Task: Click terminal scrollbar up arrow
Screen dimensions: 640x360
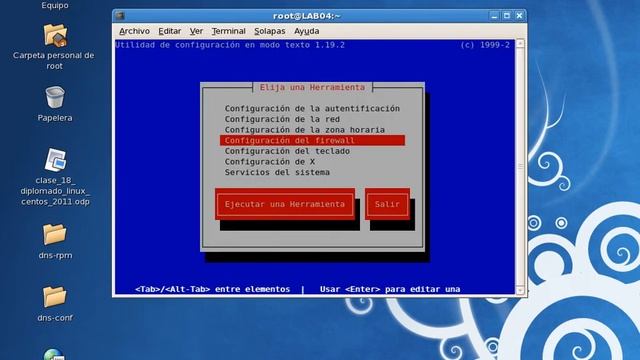Action: [520, 43]
